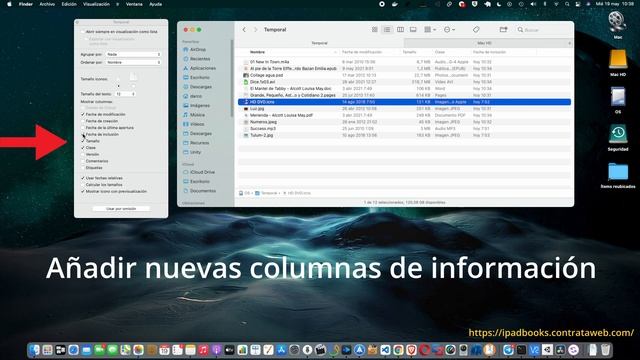Open the Edición menu

pos(69,4)
